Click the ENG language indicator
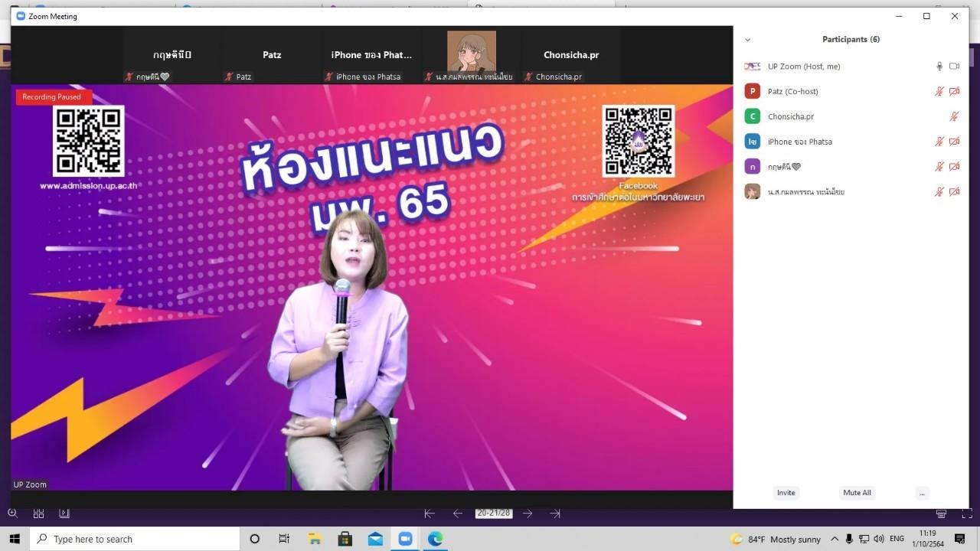The width and height of the screenshot is (980, 551). pos(897,540)
